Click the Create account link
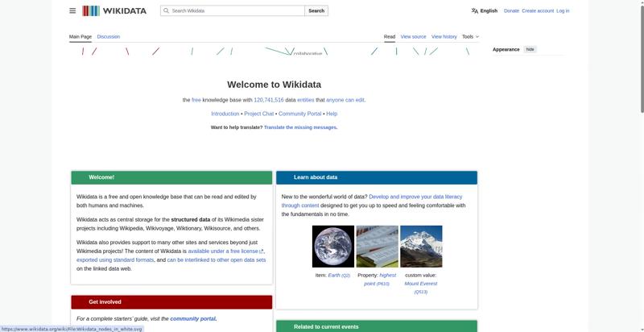 (538, 10)
